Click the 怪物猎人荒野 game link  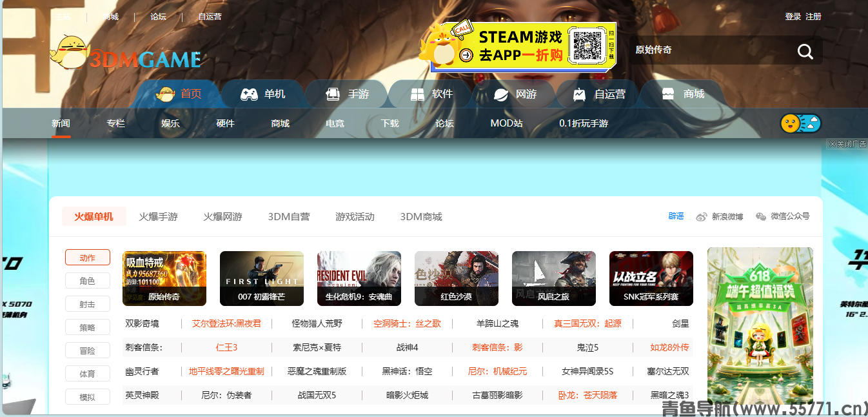point(317,323)
